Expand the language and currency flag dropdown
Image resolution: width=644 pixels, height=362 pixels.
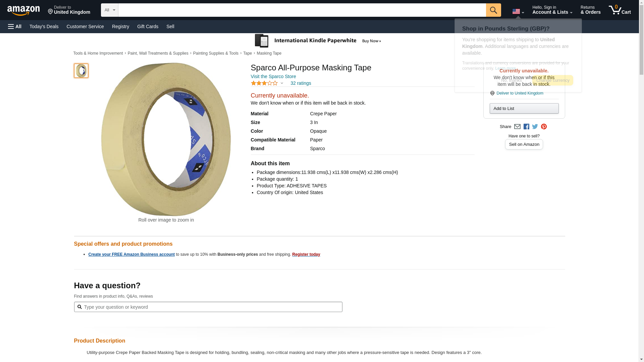(x=518, y=12)
